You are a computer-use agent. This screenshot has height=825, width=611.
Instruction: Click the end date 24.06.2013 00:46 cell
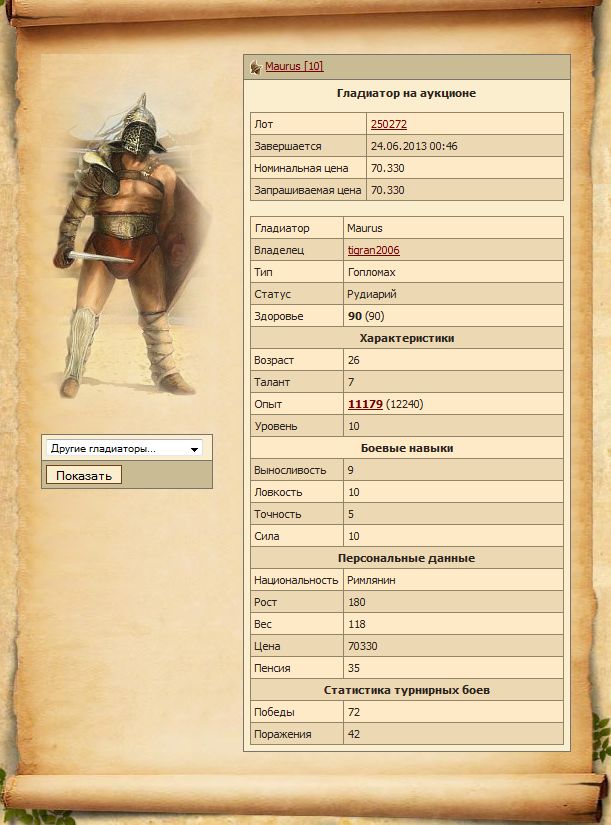[x=414, y=146]
